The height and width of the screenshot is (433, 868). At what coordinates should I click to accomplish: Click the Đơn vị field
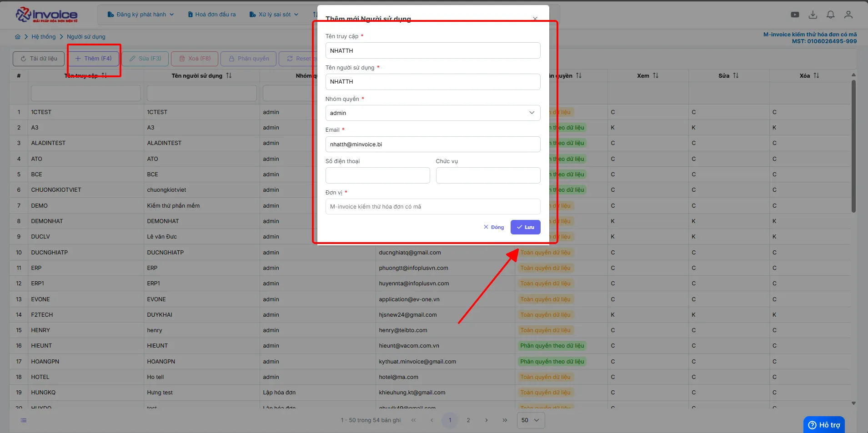[433, 206]
